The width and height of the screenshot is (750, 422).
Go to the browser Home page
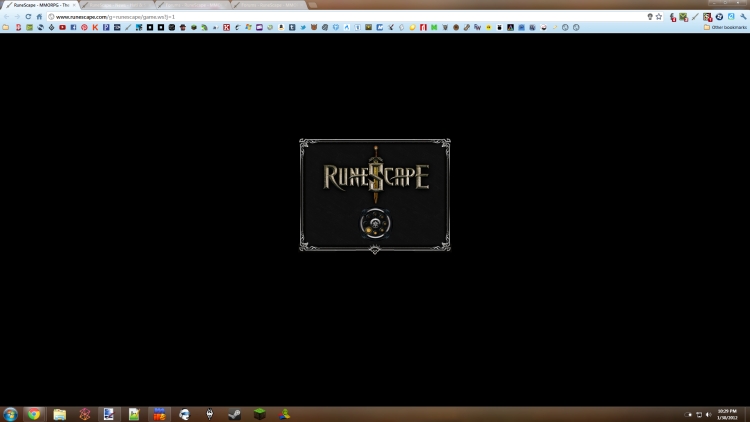(39, 17)
